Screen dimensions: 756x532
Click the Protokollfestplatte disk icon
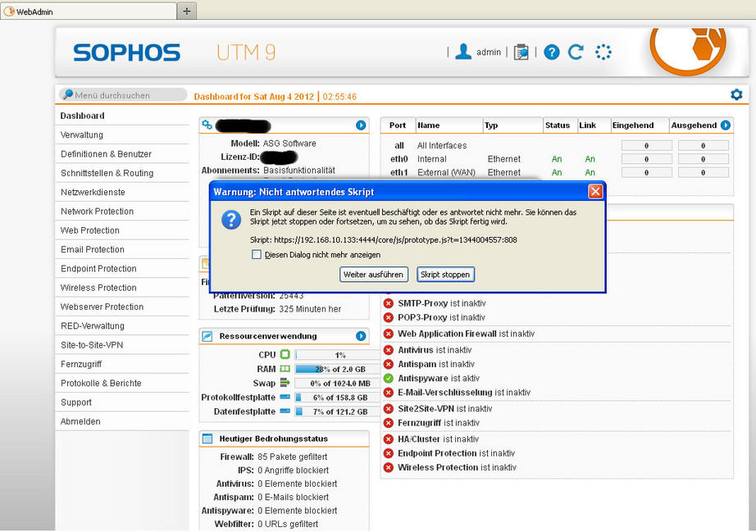285,397
